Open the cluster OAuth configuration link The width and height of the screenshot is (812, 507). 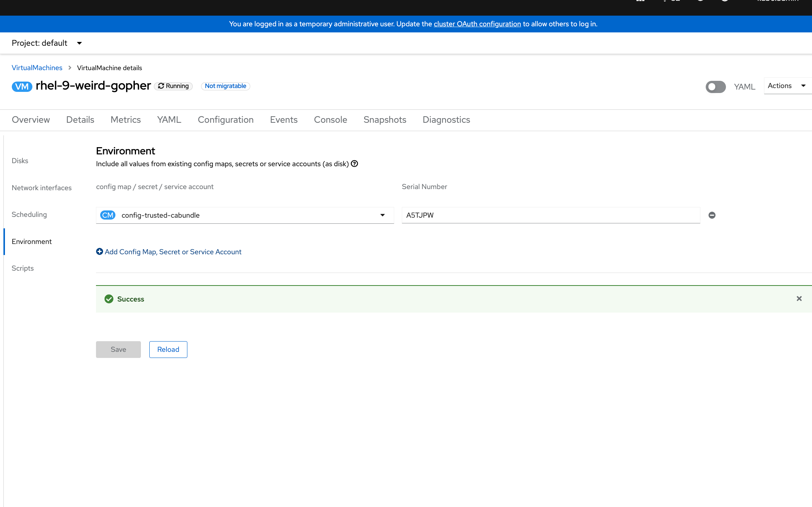tap(477, 24)
